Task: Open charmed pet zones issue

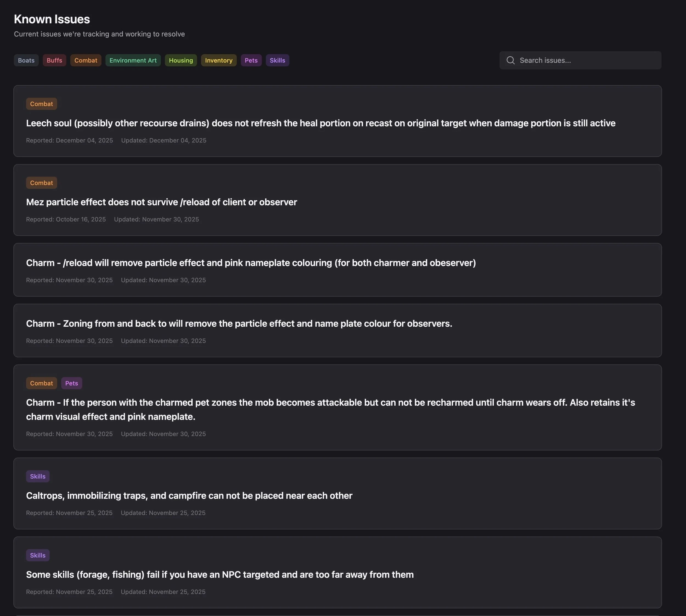Action: click(338, 407)
